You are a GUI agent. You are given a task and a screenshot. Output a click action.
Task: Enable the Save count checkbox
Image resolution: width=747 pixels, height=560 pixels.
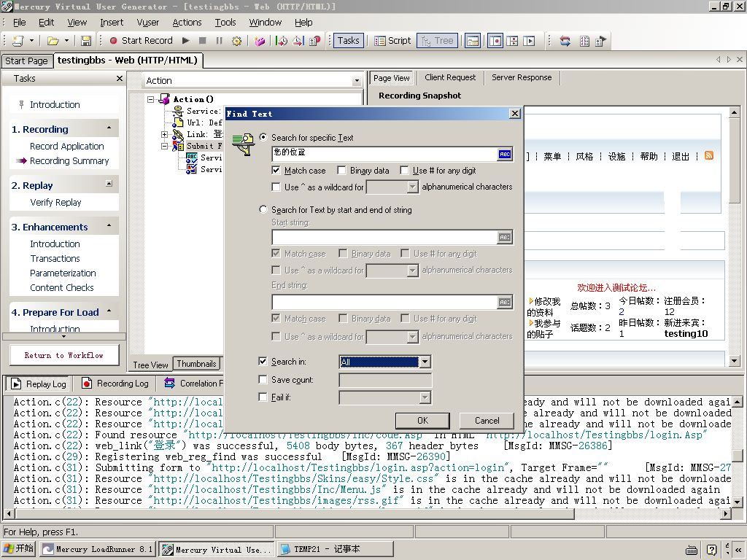point(263,379)
